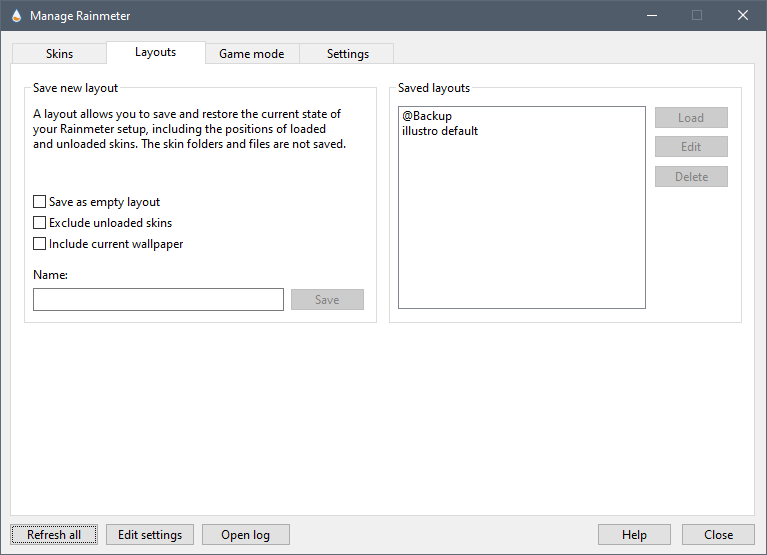Click the Refresh all button

[54, 534]
